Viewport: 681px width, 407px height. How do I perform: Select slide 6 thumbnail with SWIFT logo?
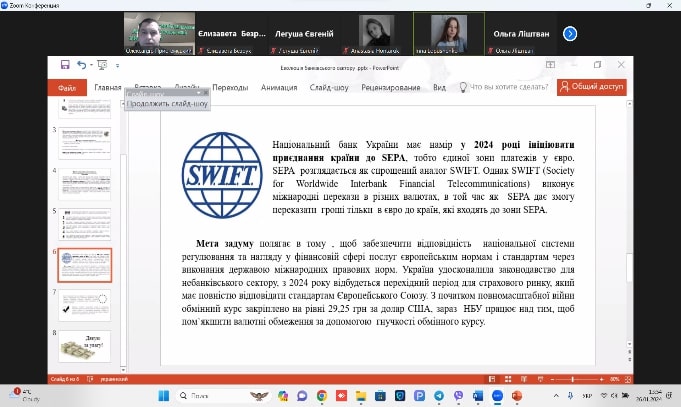pos(85,265)
